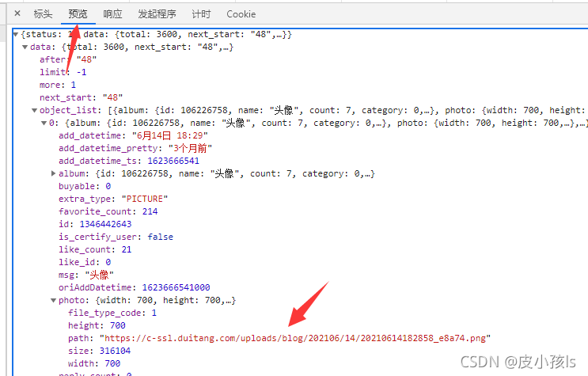Click the duitang.com image path URL
The width and height of the screenshot is (588, 376).
click(295, 338)
